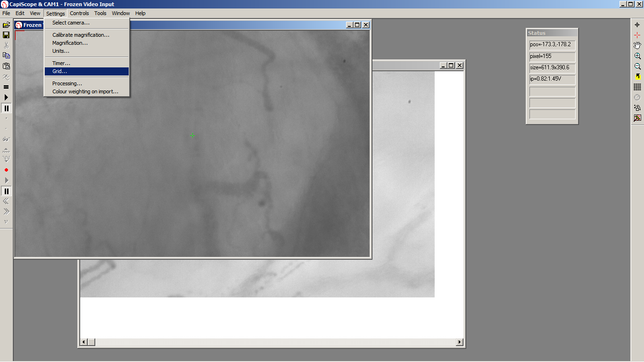Choose Units... in Settings menu

[87, 51]
